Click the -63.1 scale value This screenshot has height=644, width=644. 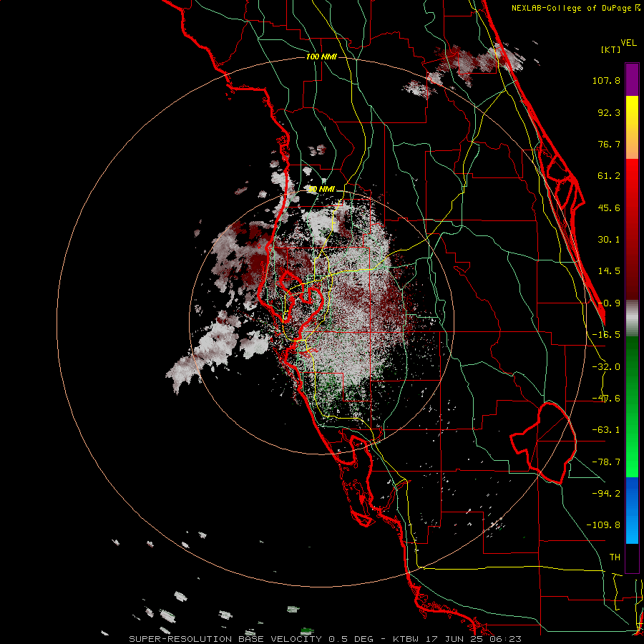pos(606,430)
